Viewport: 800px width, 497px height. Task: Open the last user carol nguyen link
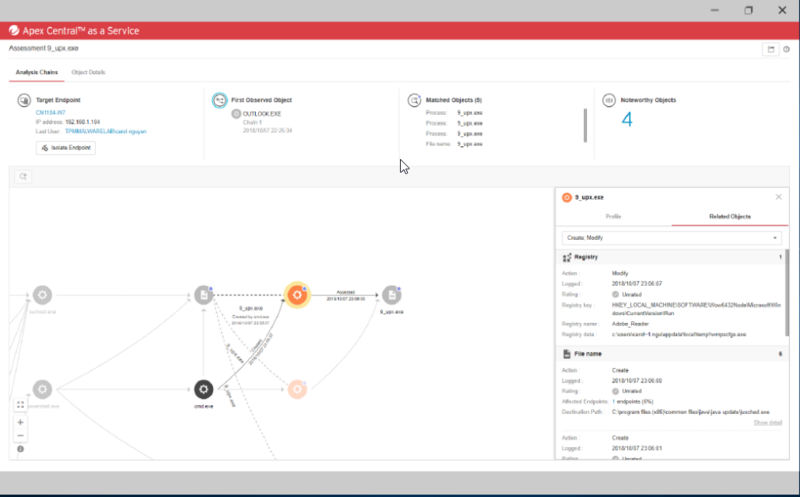106,132
